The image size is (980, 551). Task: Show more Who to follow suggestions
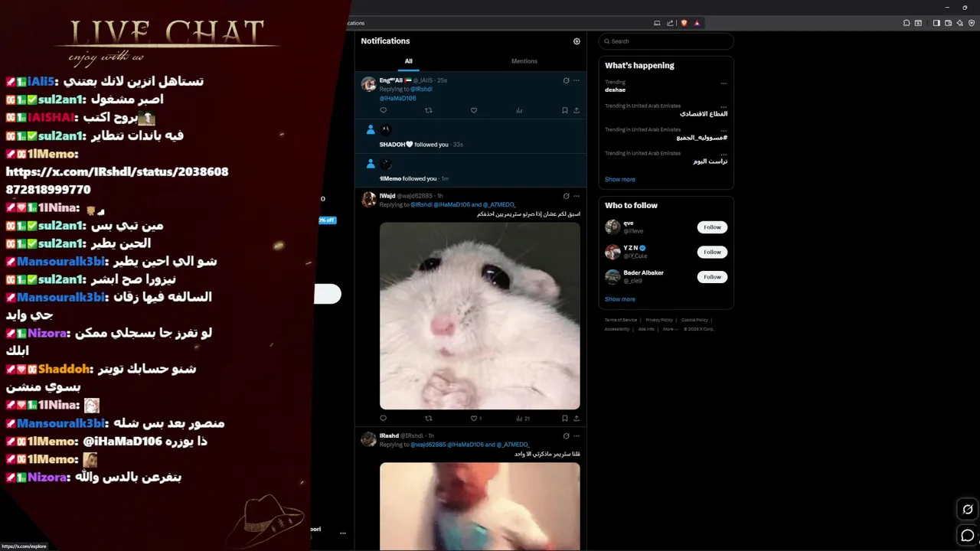coord(620,299)
